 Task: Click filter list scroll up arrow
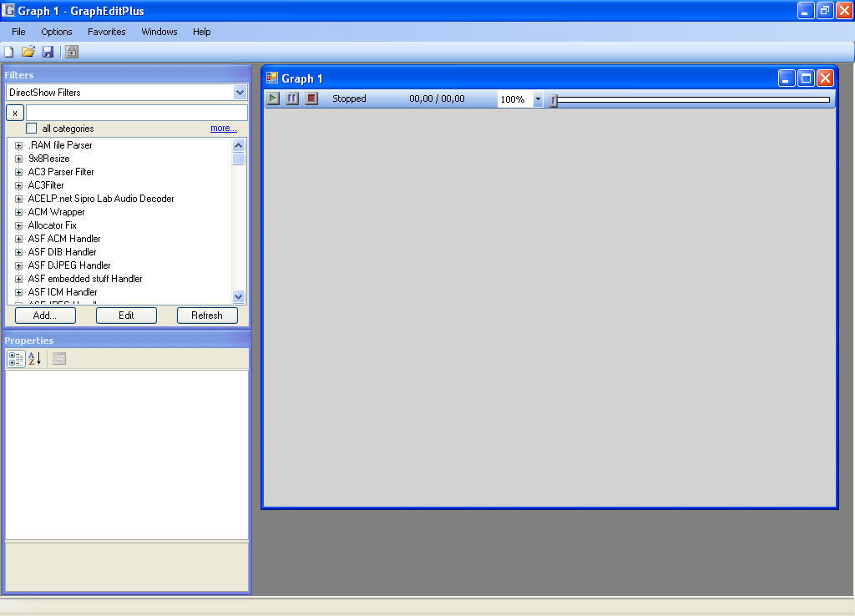click(238, 145)
